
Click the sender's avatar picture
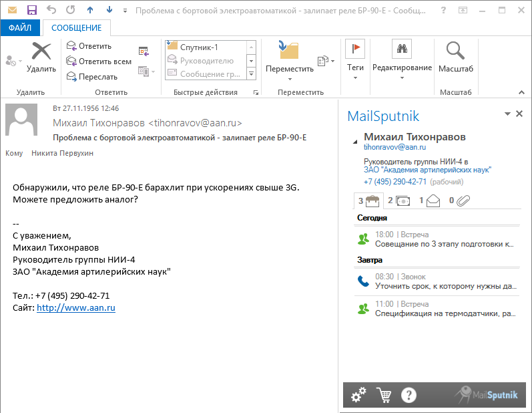coord(21,120)
